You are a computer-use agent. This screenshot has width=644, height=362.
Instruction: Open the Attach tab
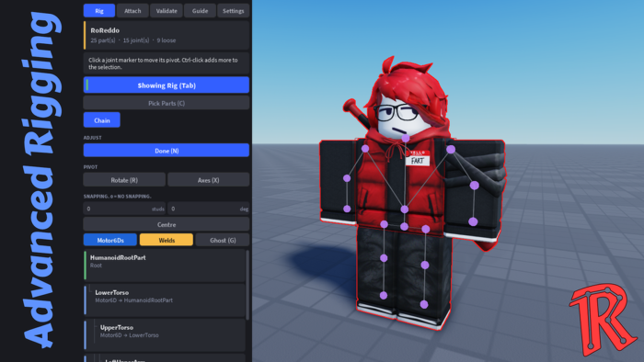pyautogui.click(x=132, y=11)
